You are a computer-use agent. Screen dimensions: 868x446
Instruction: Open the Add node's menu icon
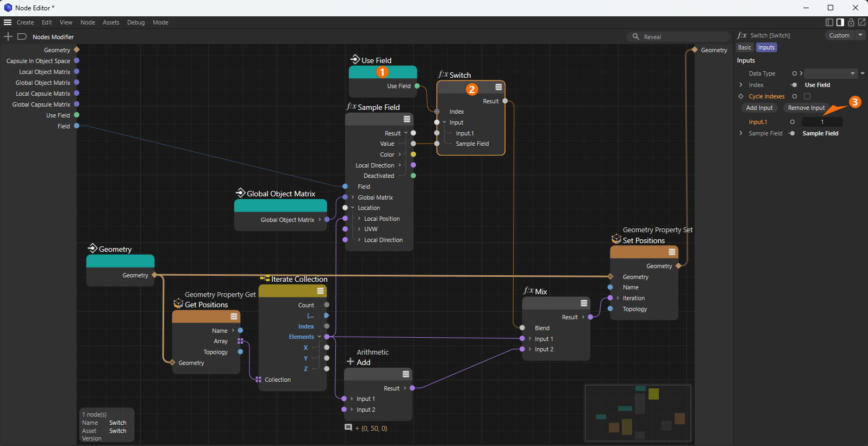click(x=405, y=374)
